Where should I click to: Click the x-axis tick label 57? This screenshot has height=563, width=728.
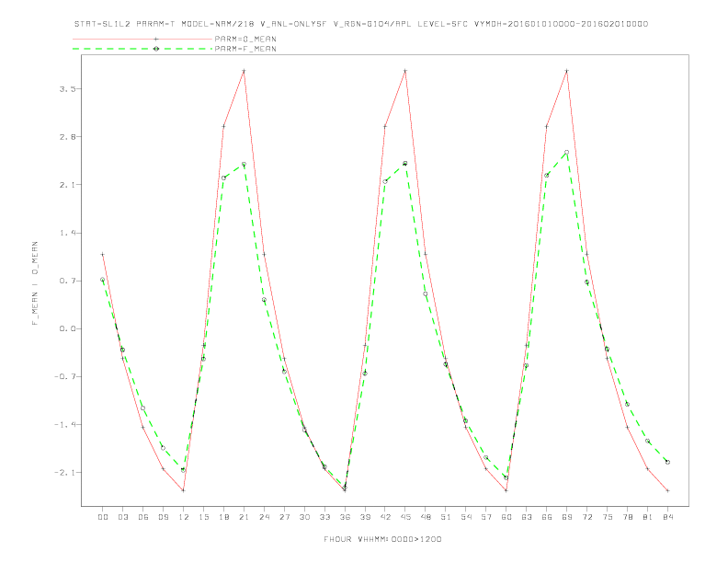tap(486, 517)
